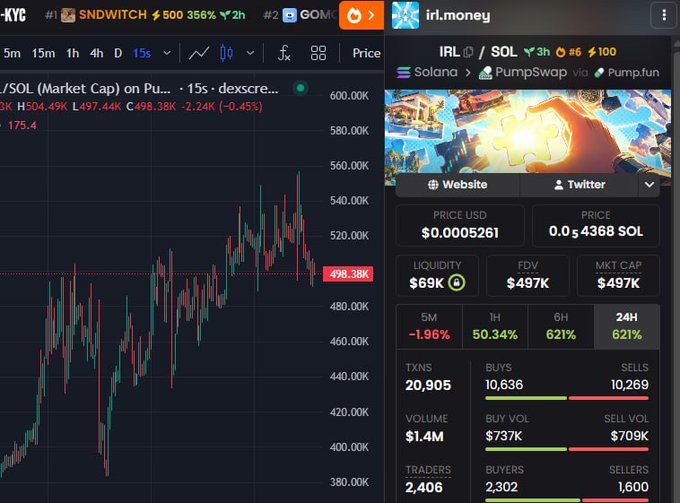Click the Solana chain logo
The image size is (680, 503).
tap(403, 72)
